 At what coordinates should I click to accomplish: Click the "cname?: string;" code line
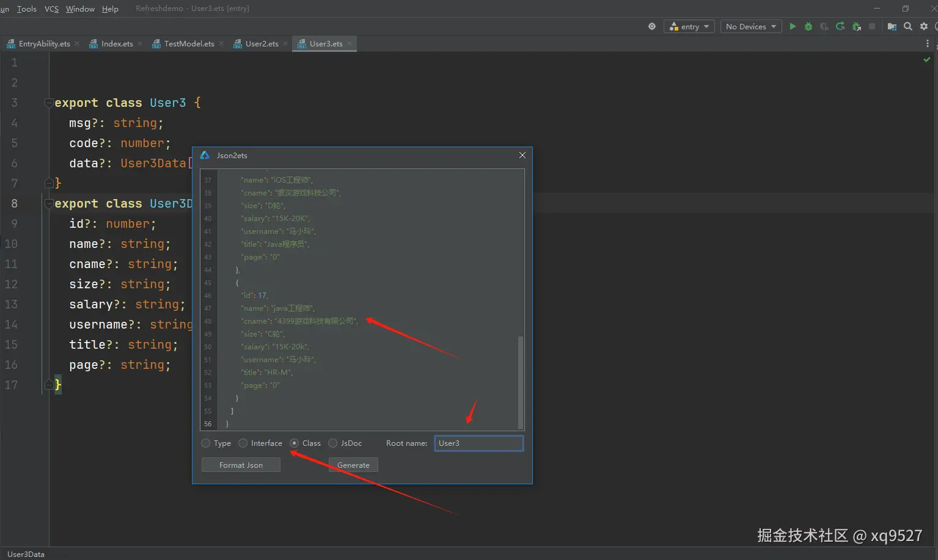click(123, 264)
